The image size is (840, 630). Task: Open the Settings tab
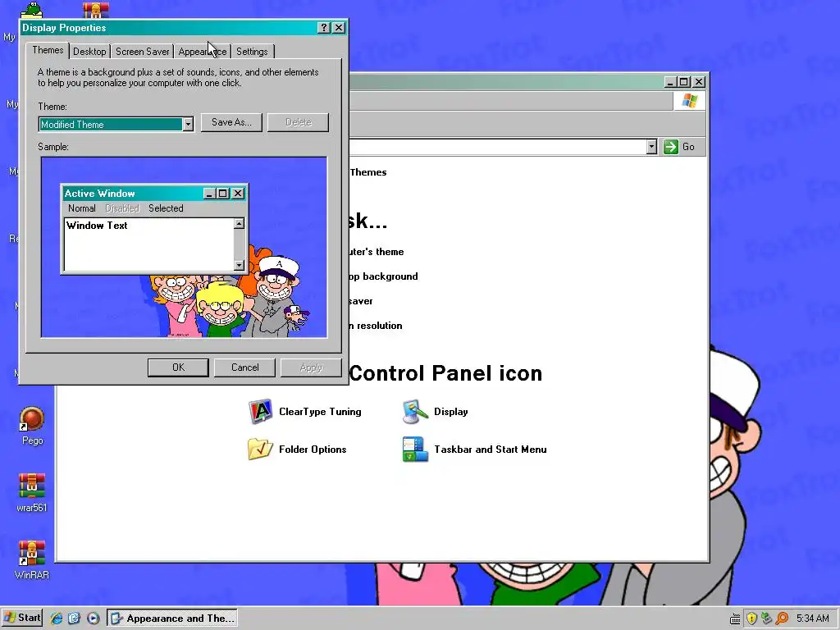(253, 52)
